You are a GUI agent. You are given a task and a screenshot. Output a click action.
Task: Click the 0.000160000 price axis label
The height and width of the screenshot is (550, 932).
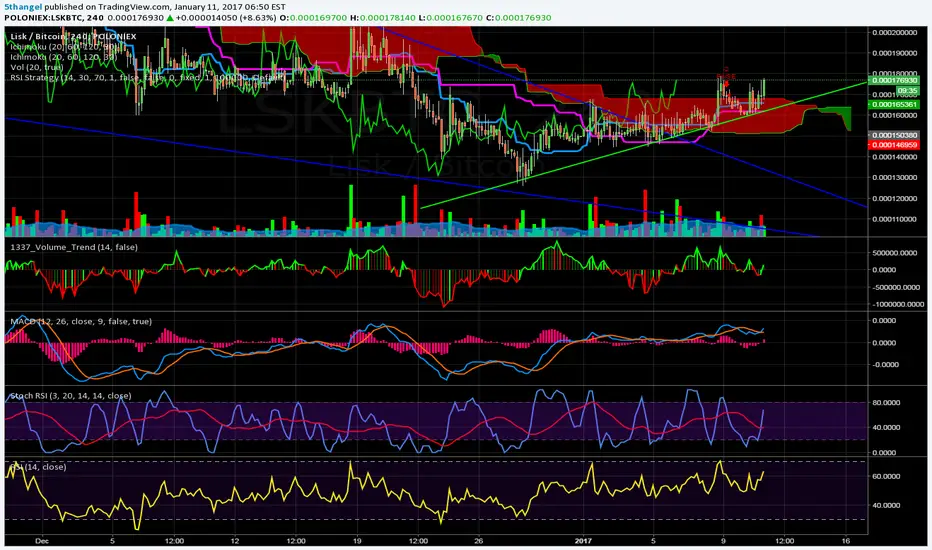point(895,115)
